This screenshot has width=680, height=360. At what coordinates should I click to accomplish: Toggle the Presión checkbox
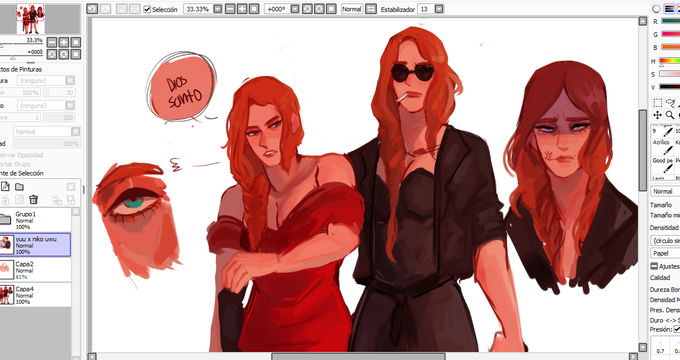coord(677,329)
